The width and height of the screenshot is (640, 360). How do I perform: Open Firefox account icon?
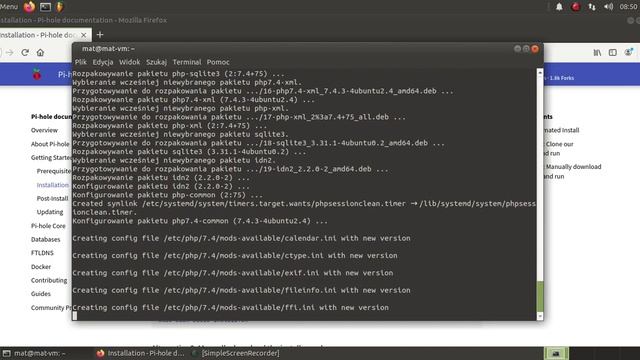pos(629,52)
